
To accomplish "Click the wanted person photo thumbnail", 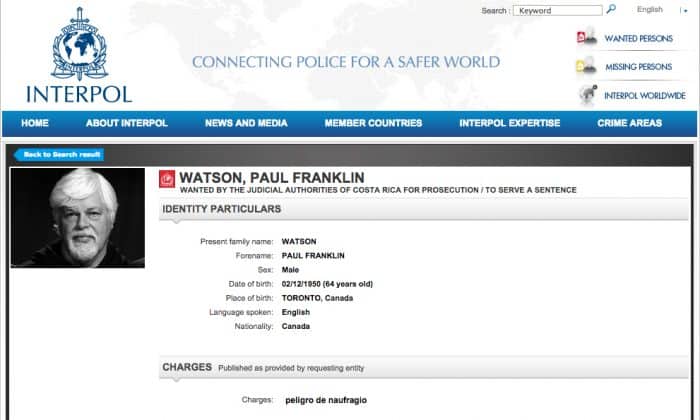I will 78,218.
